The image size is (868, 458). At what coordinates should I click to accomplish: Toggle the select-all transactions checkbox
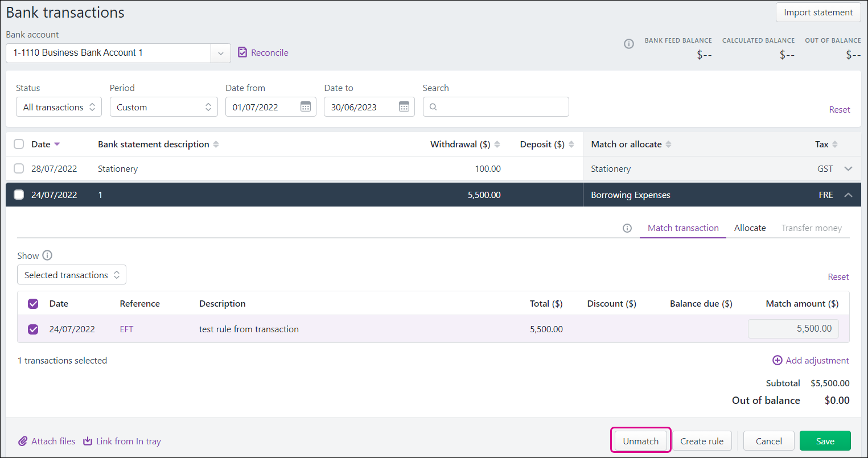(x=19, y=145)
